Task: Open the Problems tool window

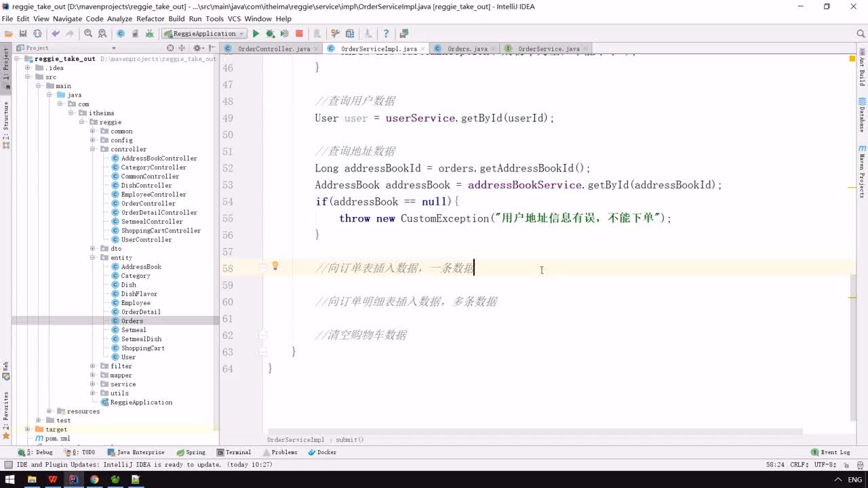Action: 279,452
